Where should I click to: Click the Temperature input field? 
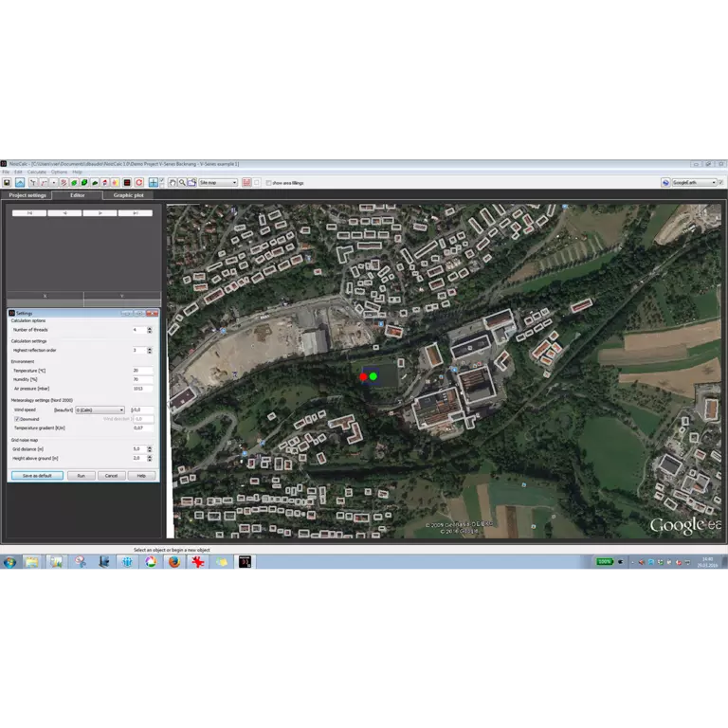pyautogui.click(x=142, y=371)
